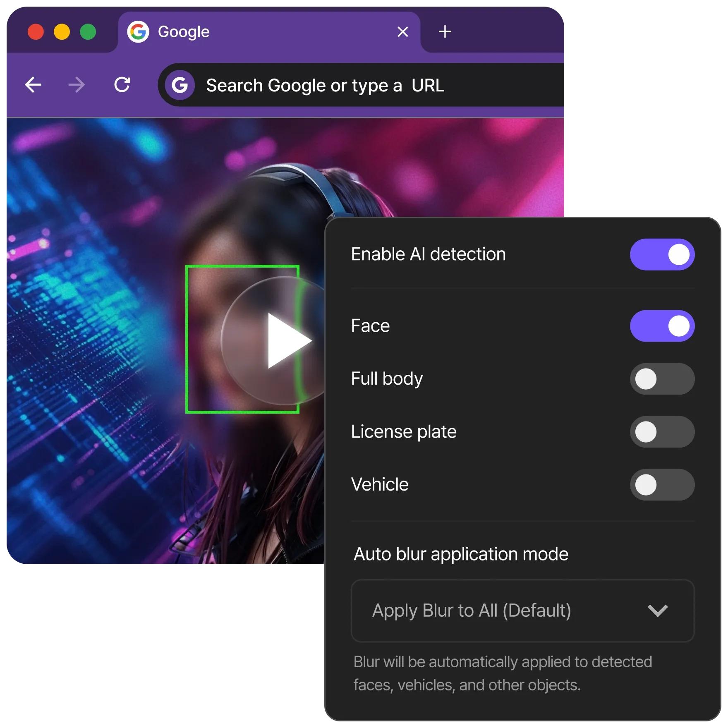Disable the Enable AI detection switch
The width and height of the screenshot is (728, 728).
[x=662, y=254]
